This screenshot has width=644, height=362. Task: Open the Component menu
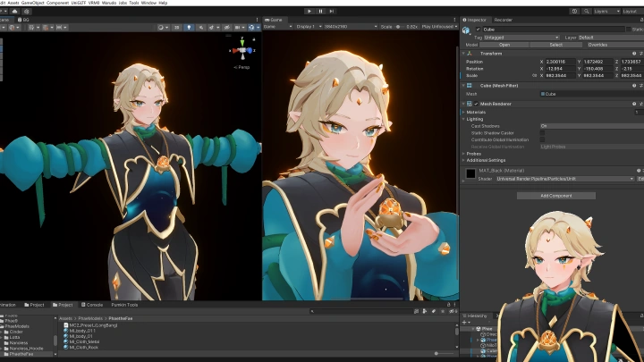click(x=57, y=3)
